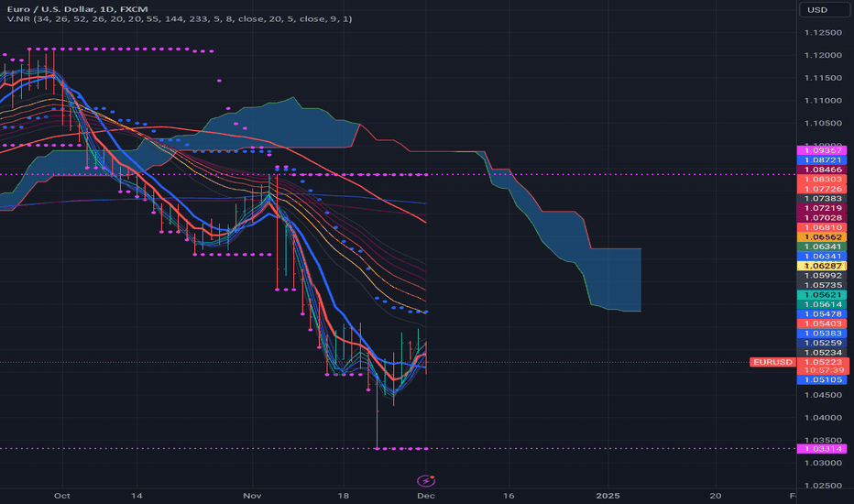This screenshot has height=504, width=854.
Task: Click the 1.05621 teal price label
Action: coord(822,295)
